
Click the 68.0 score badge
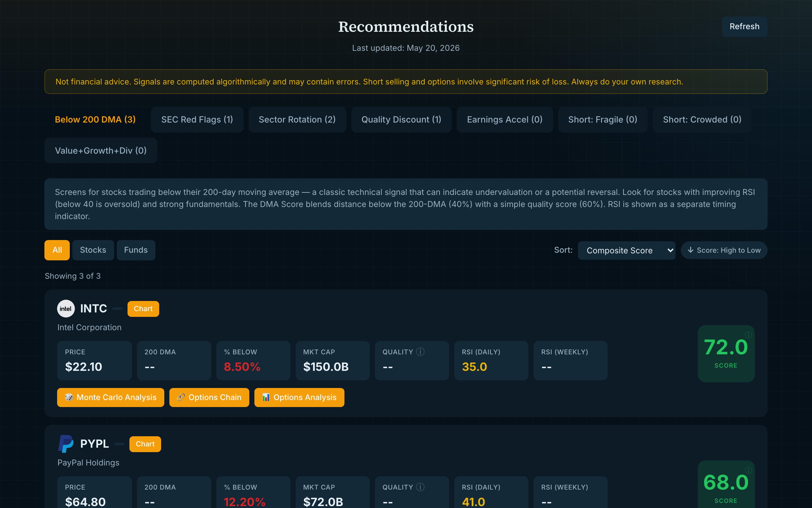tap(726, 484)
